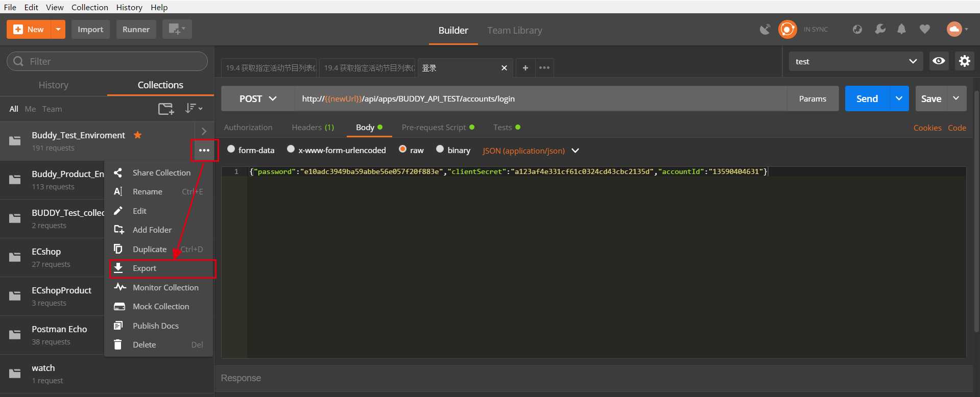Image resolution: width=980 pixels, height=397 pixels.
Task: Open settings wrench icon
Action: (880, 30)
